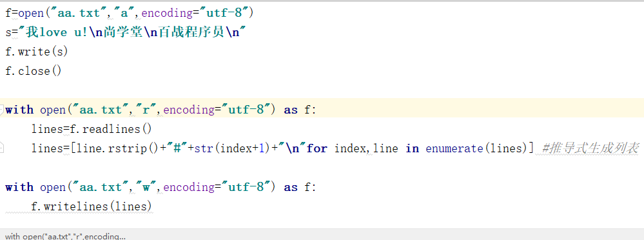Select the with open breadcrumb in bottom bar
644x240 pixels.
point(65,236)
